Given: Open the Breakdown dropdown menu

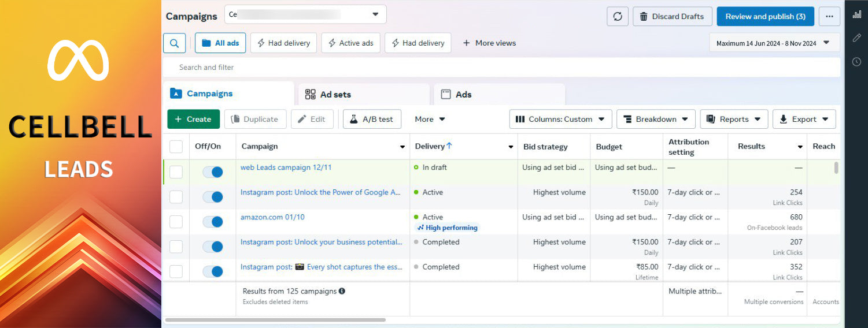Looking at the screenshot, I should (656, 119).
